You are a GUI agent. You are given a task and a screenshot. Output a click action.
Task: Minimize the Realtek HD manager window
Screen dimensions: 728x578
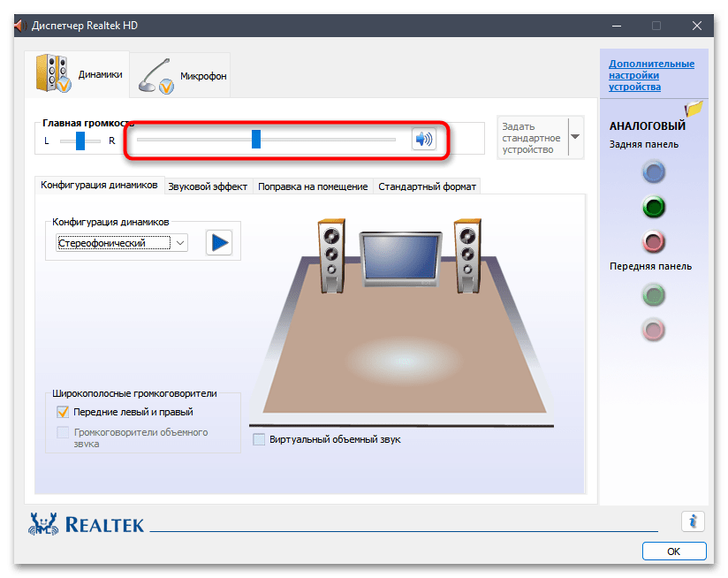point(617,26)
